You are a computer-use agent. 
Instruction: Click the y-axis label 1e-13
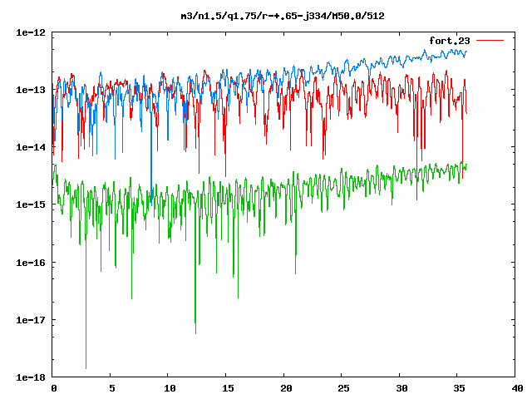[x=31, y=90]
